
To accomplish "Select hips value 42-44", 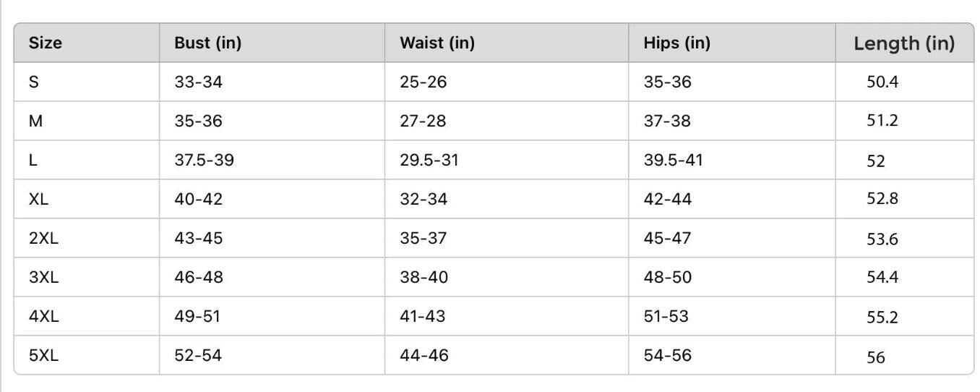I will pyautogui.click(x=667, y=199).
